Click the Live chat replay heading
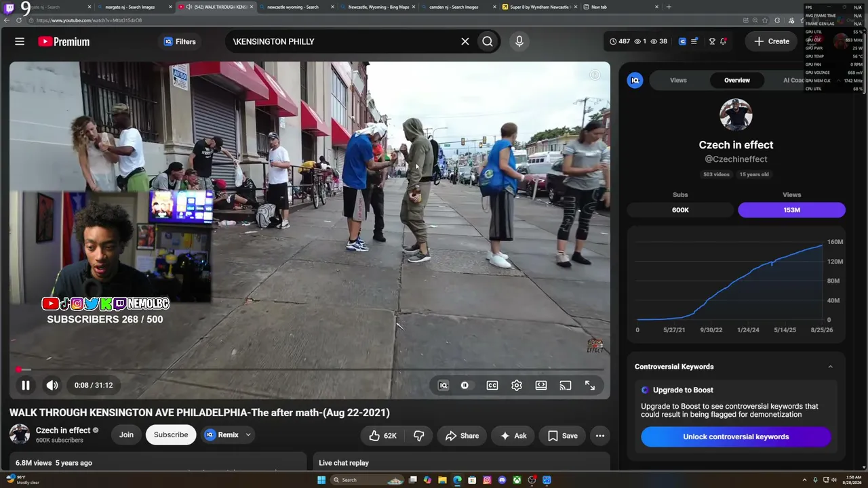 344,463
